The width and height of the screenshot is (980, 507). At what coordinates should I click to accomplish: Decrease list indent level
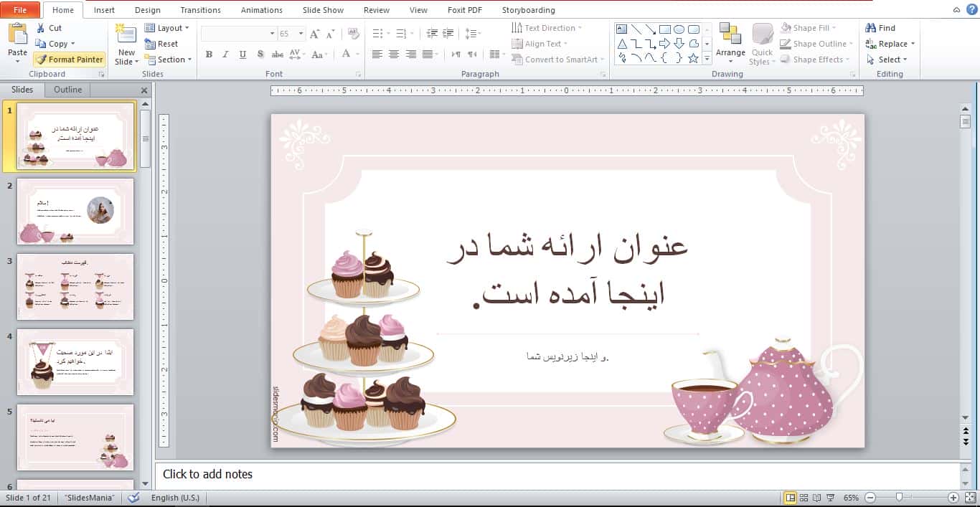click(x=432, y=34)
